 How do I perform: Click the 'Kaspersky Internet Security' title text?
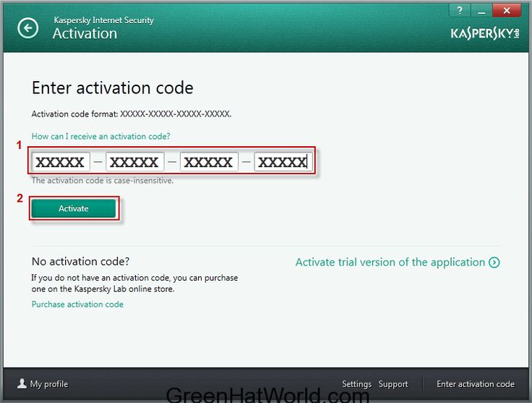pos(104,20)
